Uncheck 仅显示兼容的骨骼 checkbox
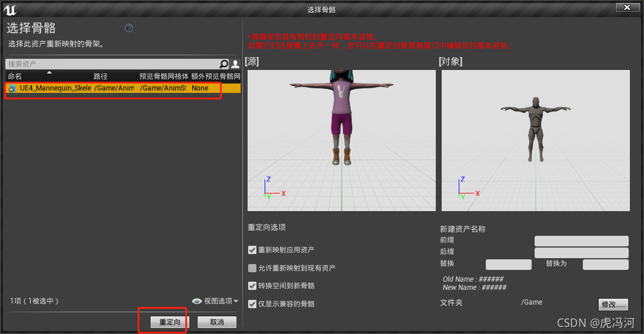Screen dimensions: 644x334 [252, 304]
